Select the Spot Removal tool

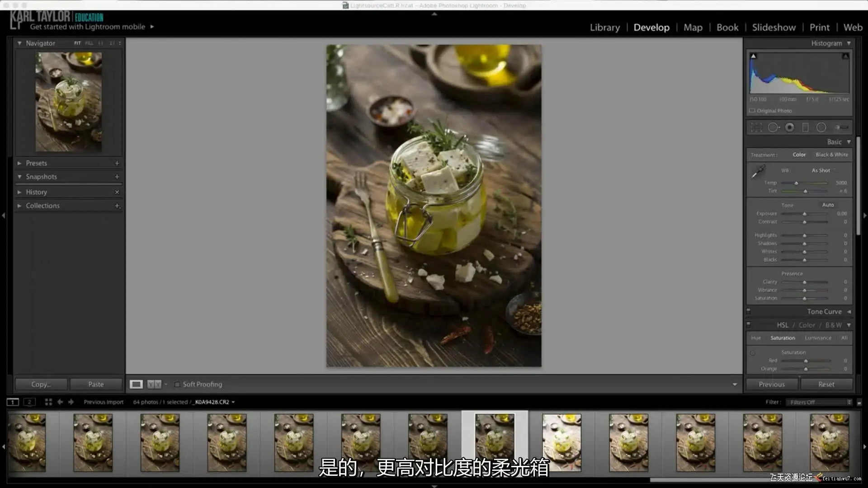773,127
